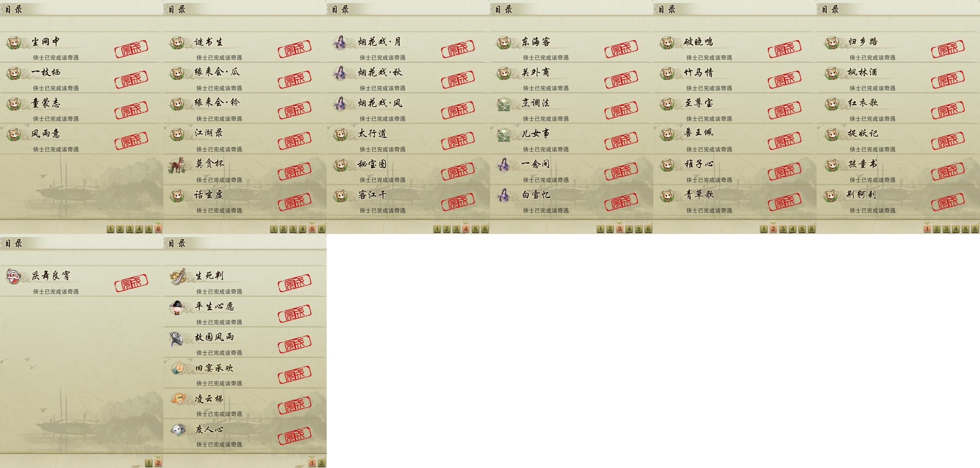Select highlighted page 3 under 白雪忆 panel
This screenshot has height=468, width=980.
click(620, 229)
